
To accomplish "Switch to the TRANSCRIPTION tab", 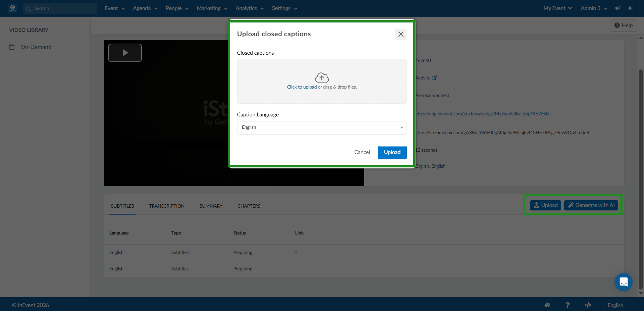I will [x=167, y=206].
